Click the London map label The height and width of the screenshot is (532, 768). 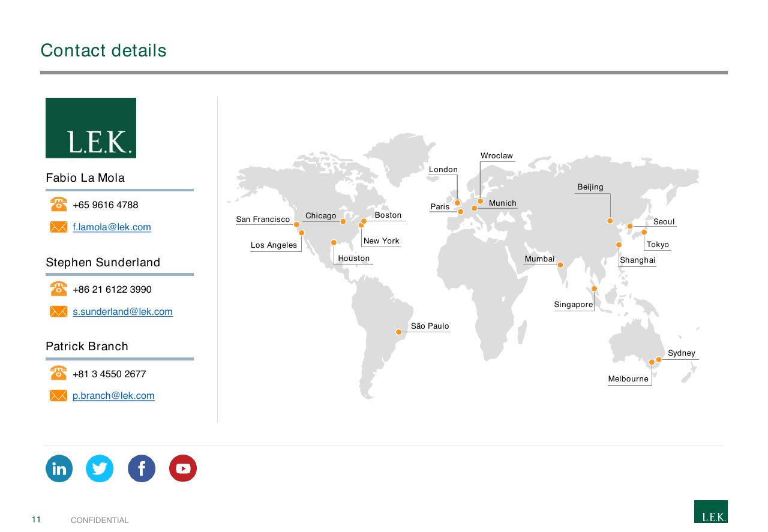(x=443, y=170)
